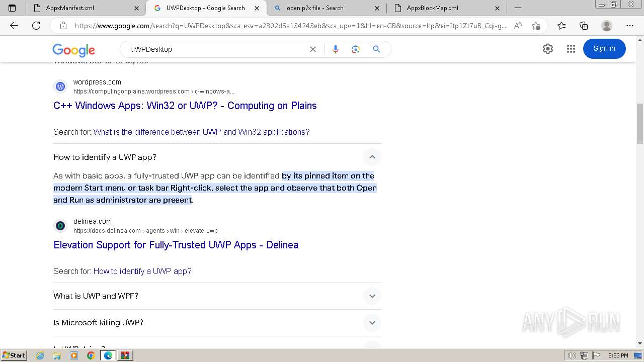Close the AppxManifest.xml tab
Viewport: 644px width, 362px height.
pos(137,8)
